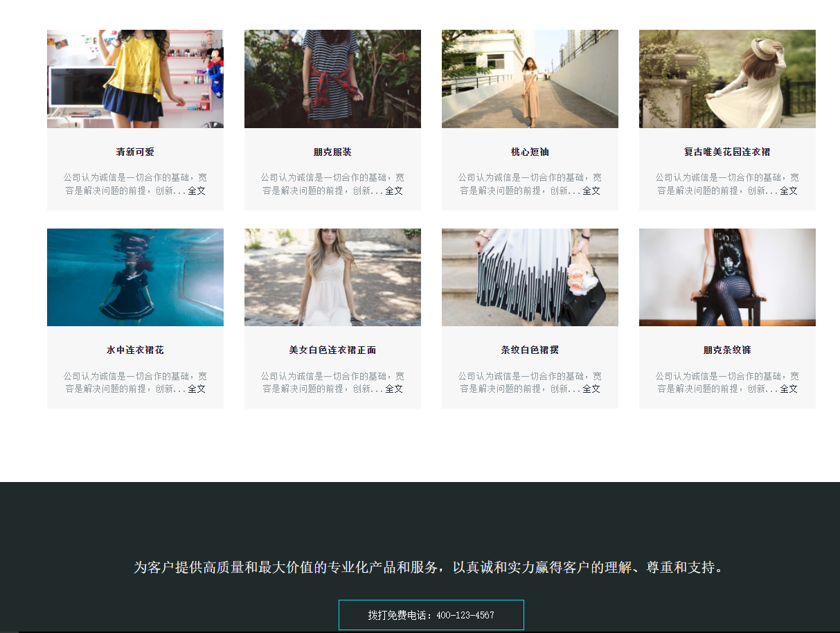Screen dimensions: 840x633
Task: Read 全文 under 清新可爱
Action: click(x=197, y=191)
